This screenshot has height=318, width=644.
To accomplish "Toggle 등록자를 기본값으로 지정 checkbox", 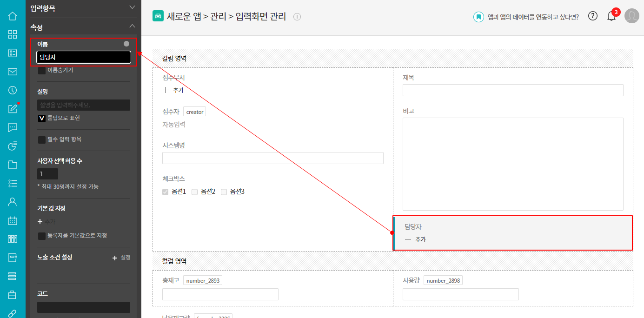I will tap(42, 236).
